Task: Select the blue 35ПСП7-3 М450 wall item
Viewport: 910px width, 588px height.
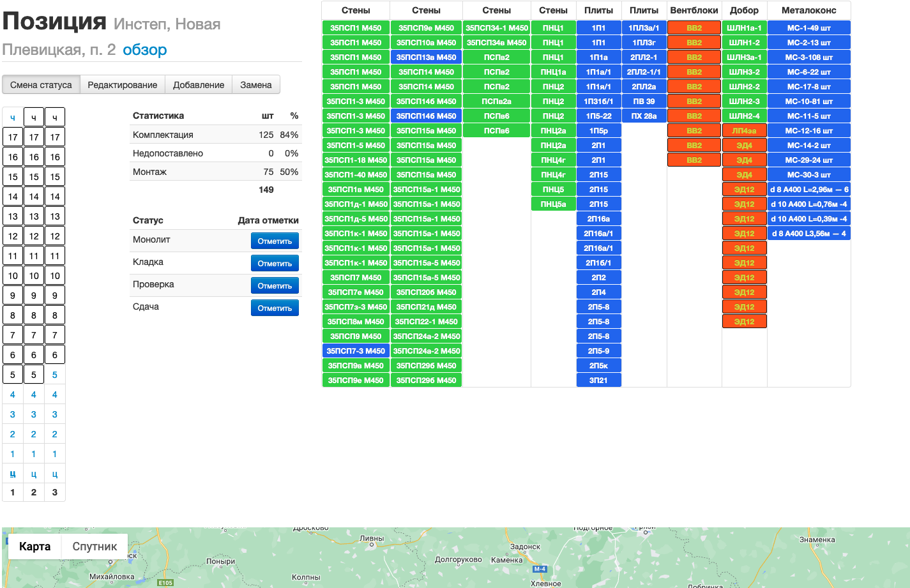Action: pos(356,351)
